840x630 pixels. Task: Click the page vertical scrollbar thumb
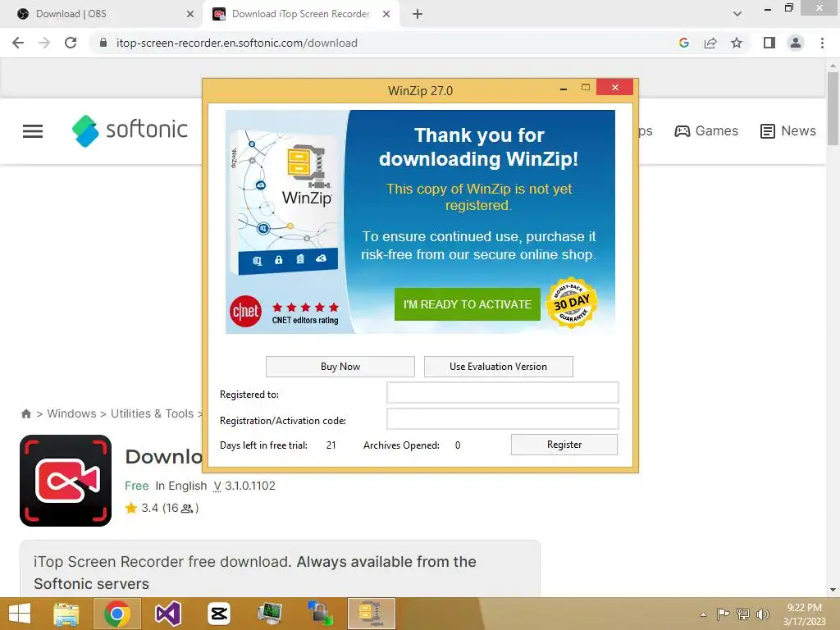(x=833, y=108)
